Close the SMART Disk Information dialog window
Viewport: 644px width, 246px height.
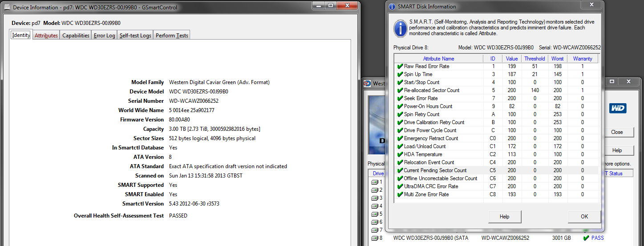(x=591, y=5)
